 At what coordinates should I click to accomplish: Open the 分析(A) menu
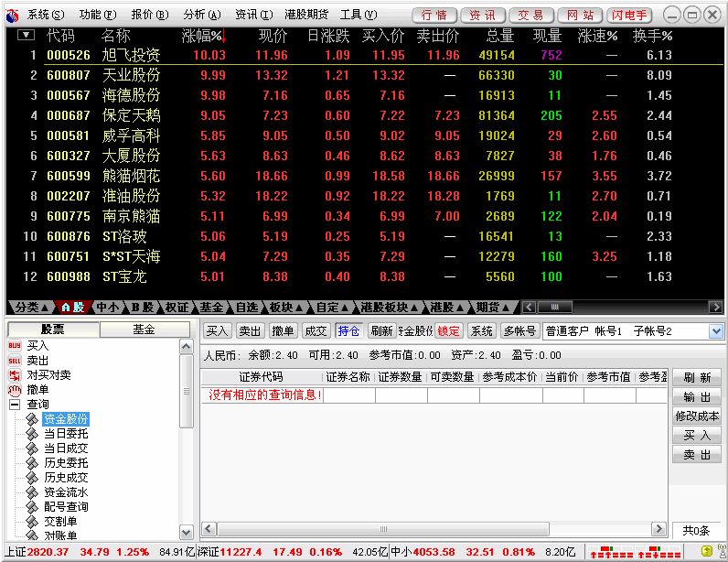pos(202,15)
